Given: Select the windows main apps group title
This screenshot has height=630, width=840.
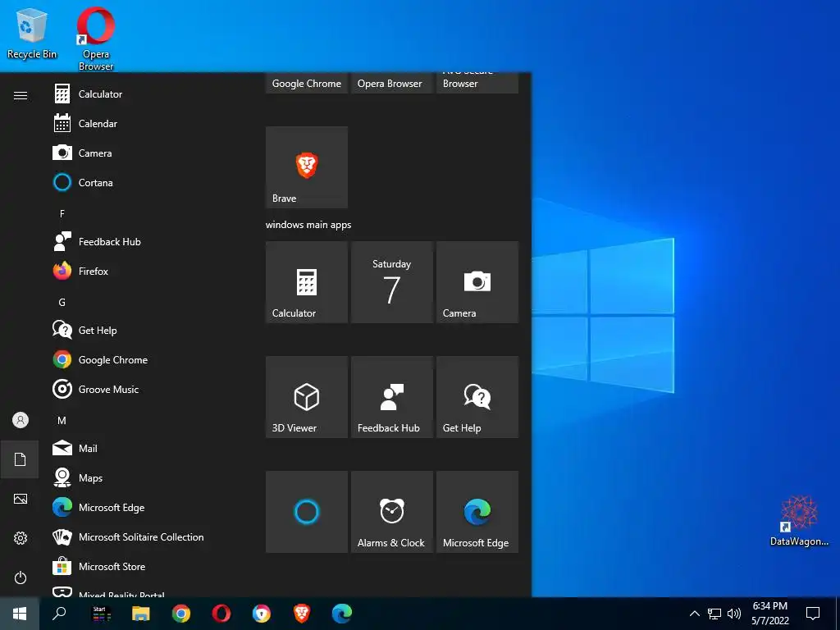Looking at the screenshot, I should point(308,225).
